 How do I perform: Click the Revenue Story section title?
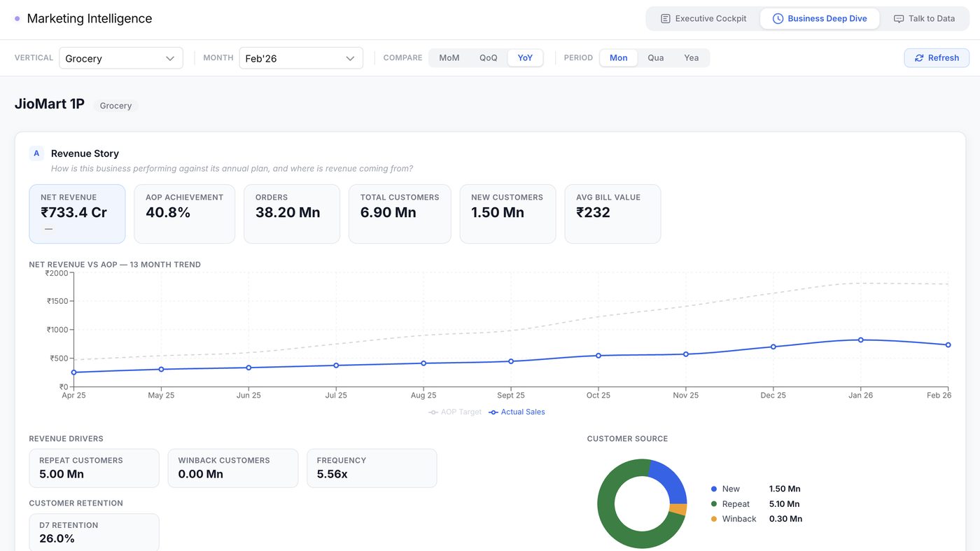click(x=85, y=153)
